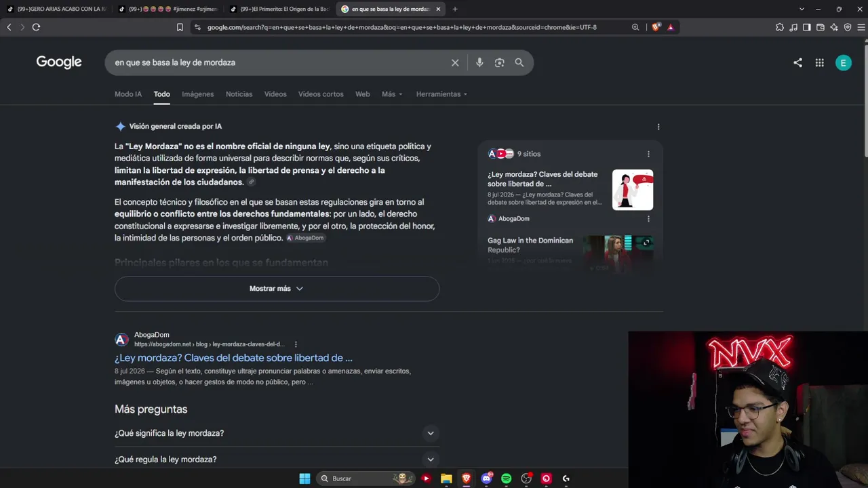Open the 'Herramientas' dropdown
868x488 pixels.
click(x=441, y=94)
